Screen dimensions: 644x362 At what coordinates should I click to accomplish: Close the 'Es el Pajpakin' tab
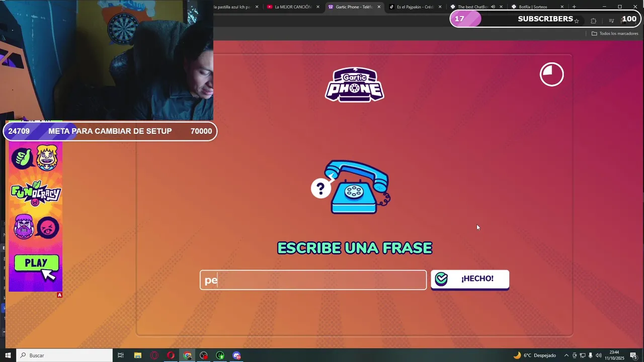coord(440,7)
